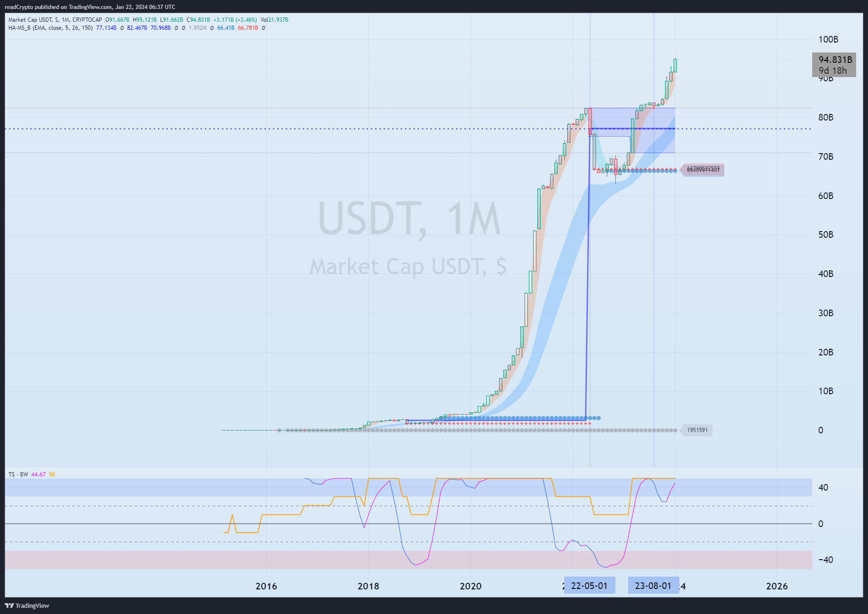The height and width of the screenshot is (614, 868).
Task: Click the 100B price axis label
Action: [x=828, y=39]
